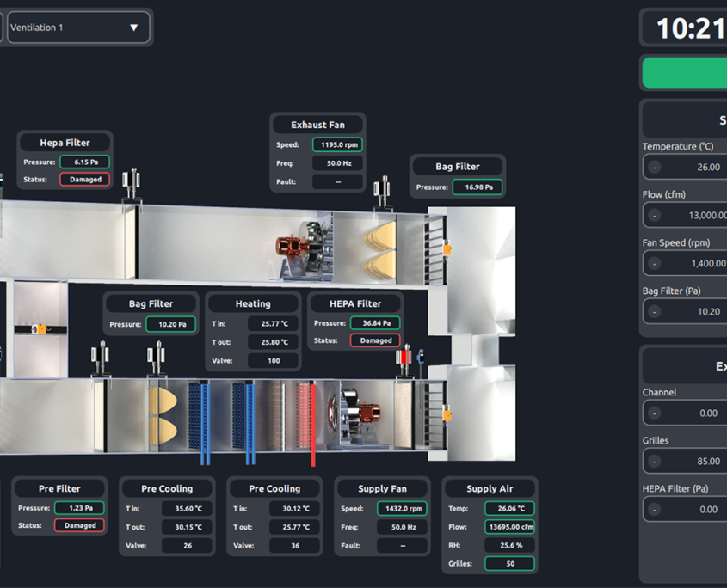
Task: Click the Supply Air Grilles value field
Action: click(509, 564)
